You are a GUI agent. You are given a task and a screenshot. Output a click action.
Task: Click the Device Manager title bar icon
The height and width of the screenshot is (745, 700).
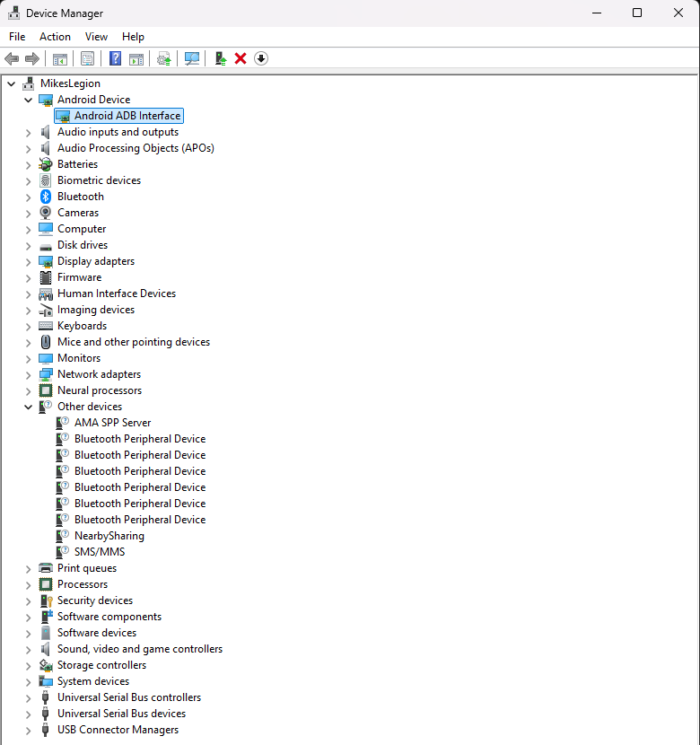coord(13,13)
